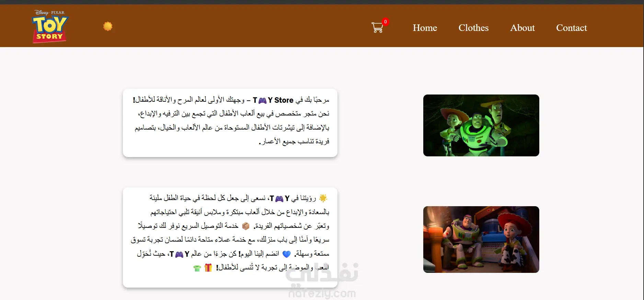The width and height of the screenshot is (644, 300).
Task: Click the green t-shirt emoji
Action: [197, 268]
